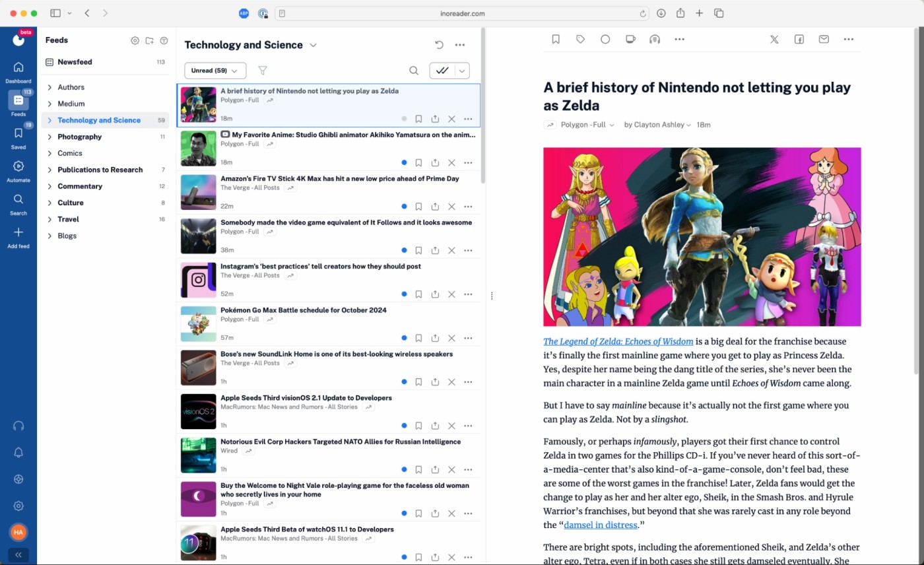Bookmark the Notorious Evil Corp Hackers article
Viewport: 924px width, 565px height.
point(418,469)
